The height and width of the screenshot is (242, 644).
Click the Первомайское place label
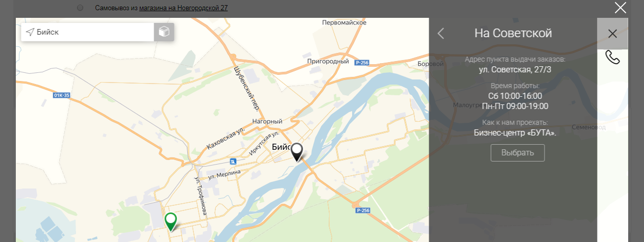click(x=345, y=23)
